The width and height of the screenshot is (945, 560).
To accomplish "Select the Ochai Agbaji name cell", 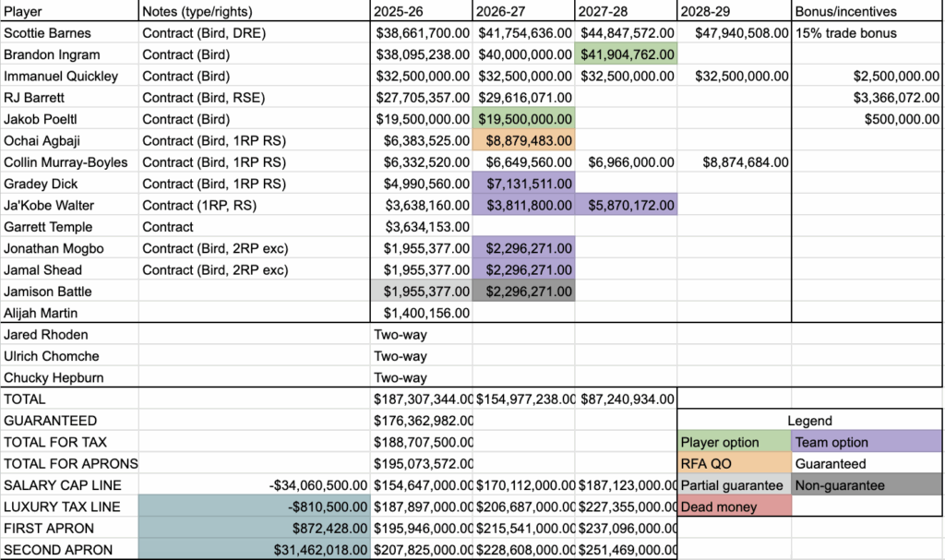I will click(x=69, y=140).
